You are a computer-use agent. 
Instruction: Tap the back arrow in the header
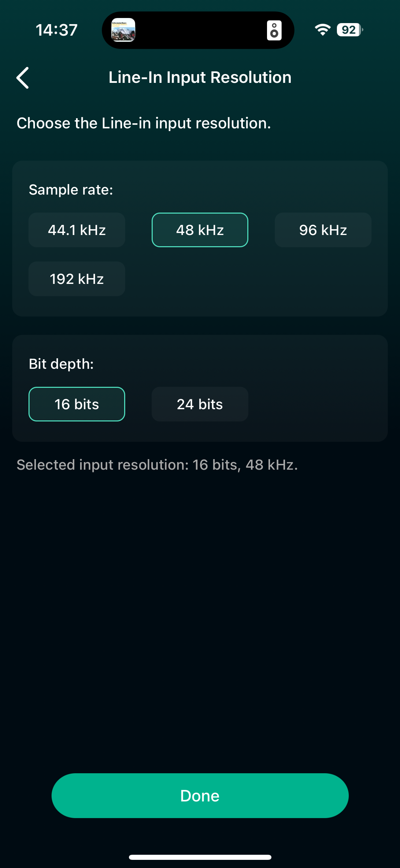tap(23, 78)
